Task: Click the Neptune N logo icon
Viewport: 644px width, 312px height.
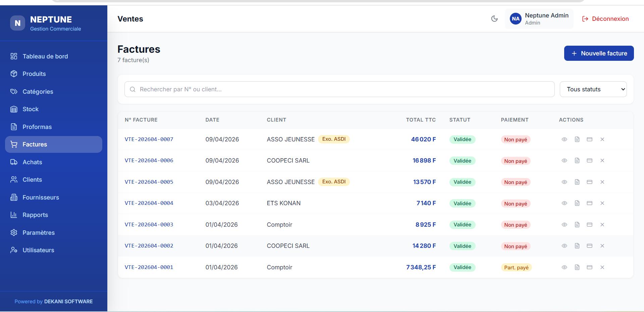Action: pos(17,23)
